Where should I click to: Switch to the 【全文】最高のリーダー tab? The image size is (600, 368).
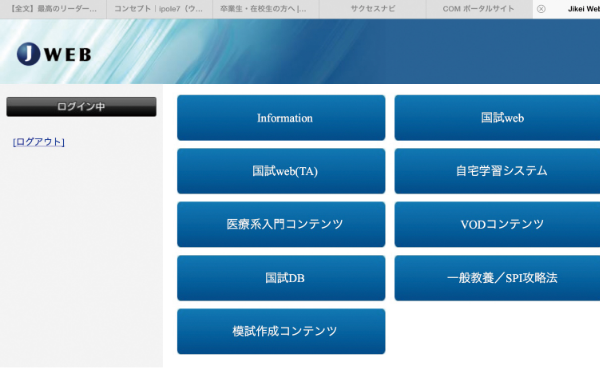(x=53, y=9)
